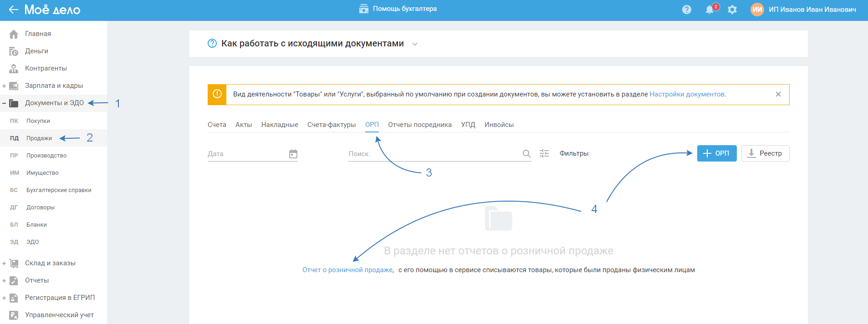The width and height of the screenshot is (868, 324).
Task: Open settings gear in top bar
Action: coord(732,10)
